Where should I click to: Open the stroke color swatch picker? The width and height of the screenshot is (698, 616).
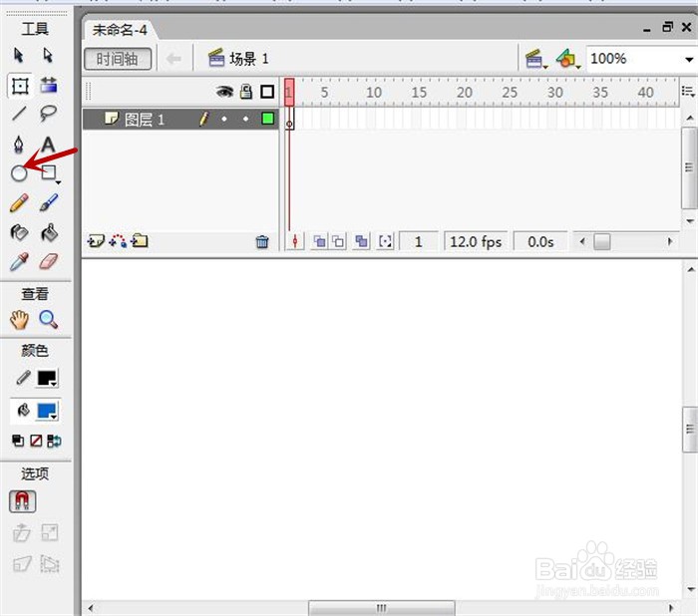click(x=47, y=378)
